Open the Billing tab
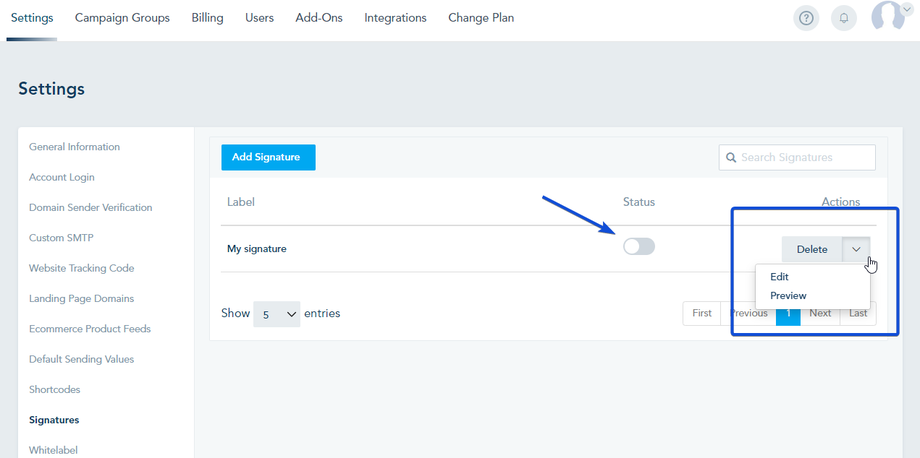The height and width of the screenshot is (458, 920). 207,18
